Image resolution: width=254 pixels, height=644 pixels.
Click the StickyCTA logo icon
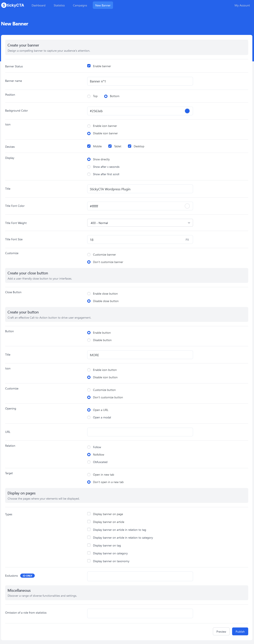(x=4, y=5)
